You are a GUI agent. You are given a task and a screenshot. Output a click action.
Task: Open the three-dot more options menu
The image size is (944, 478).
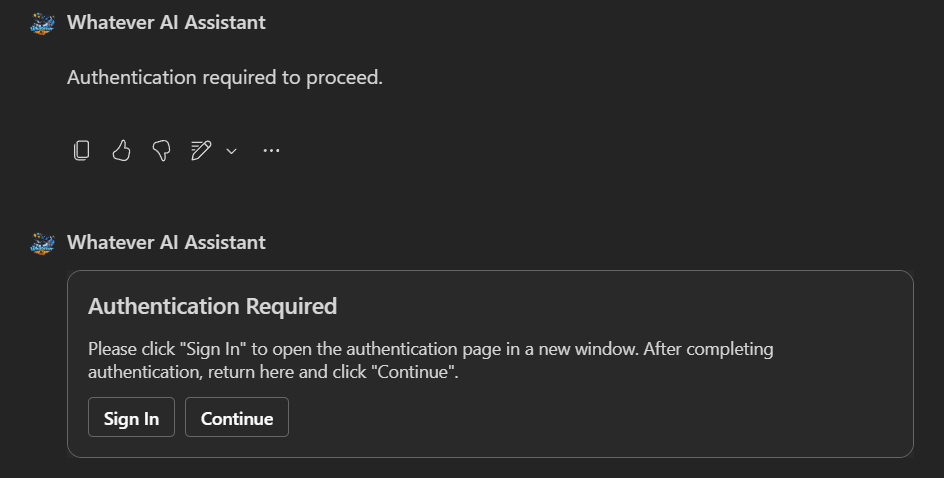(x=271, y=150)
